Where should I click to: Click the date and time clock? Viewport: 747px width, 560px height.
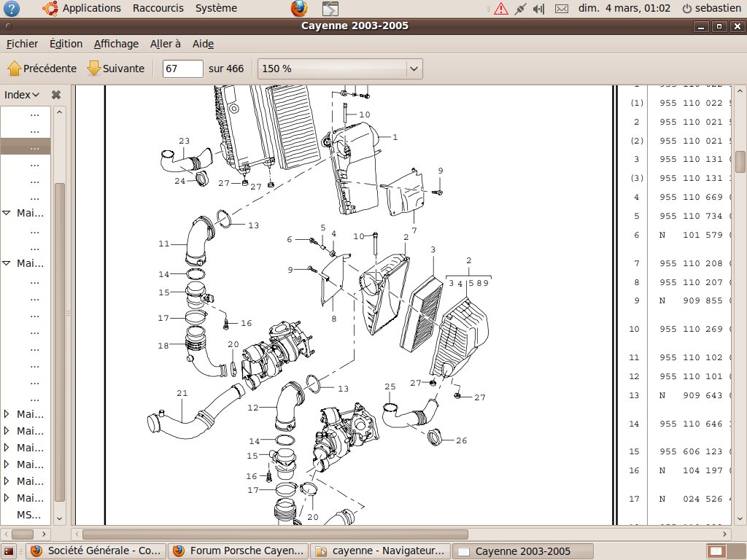click(x=624, y=8)
